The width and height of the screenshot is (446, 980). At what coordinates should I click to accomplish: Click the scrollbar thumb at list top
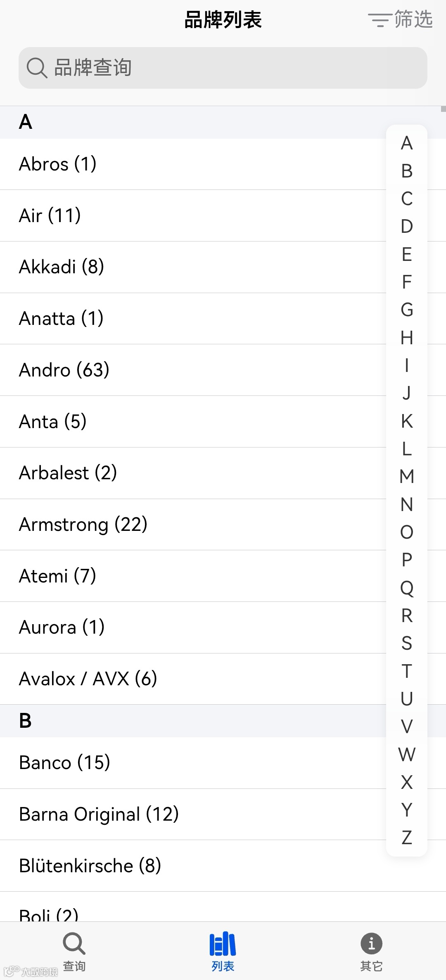pos(443,109)
